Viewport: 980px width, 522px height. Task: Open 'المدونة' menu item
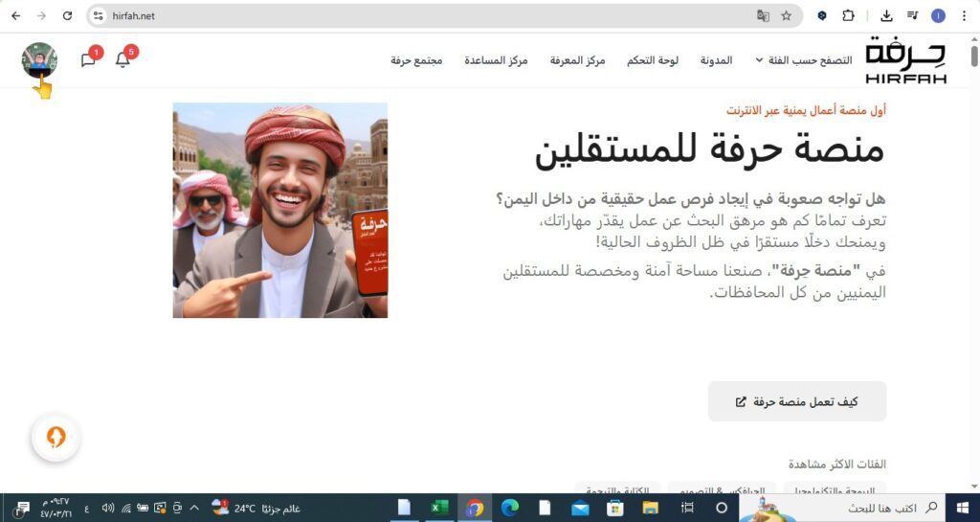click(x=716, y=60)
